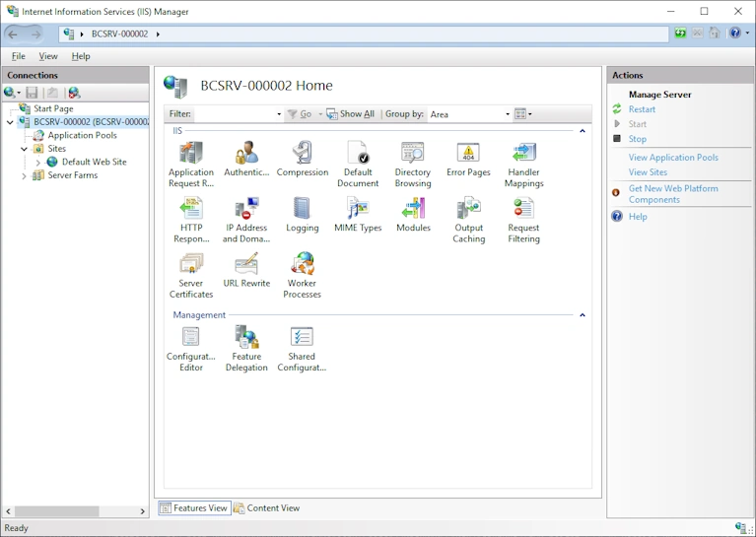Click Restart in Actions pane
This screenshot has width=756, height=537.
(642, 109)
